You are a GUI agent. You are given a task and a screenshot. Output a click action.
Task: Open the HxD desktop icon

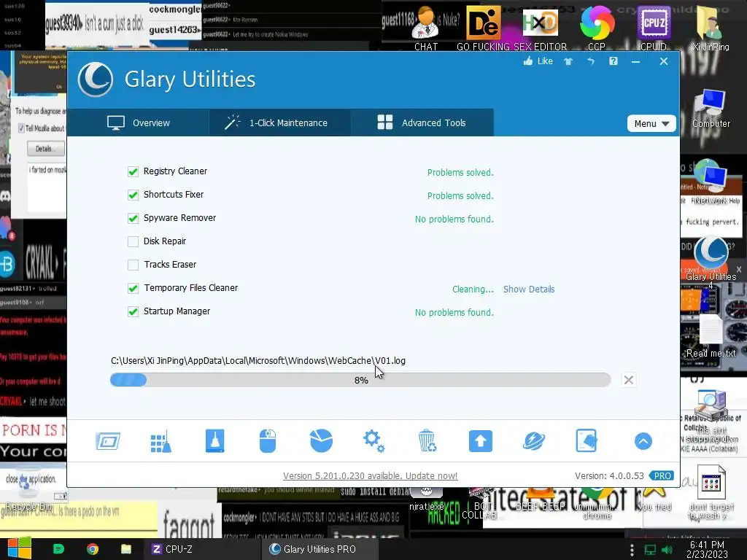540,23
